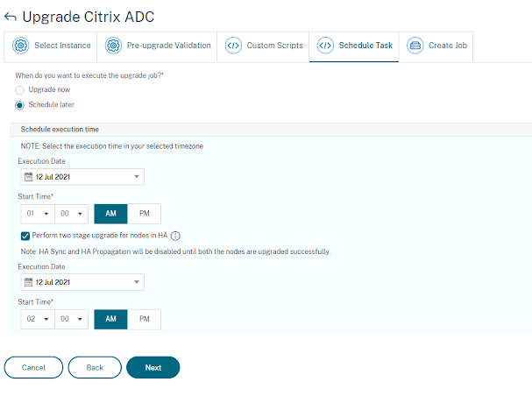Select the Schedule Task tab
The width and height of the screenshot is (532, 396).
tap(354, 46)
